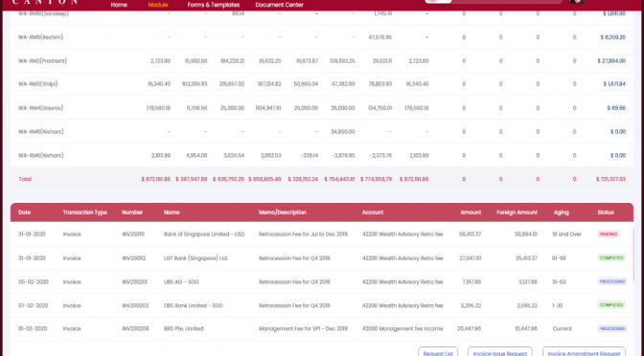
Task: Click LGT Bank (Singapore) Ltd. name
Action: [195, 258]
